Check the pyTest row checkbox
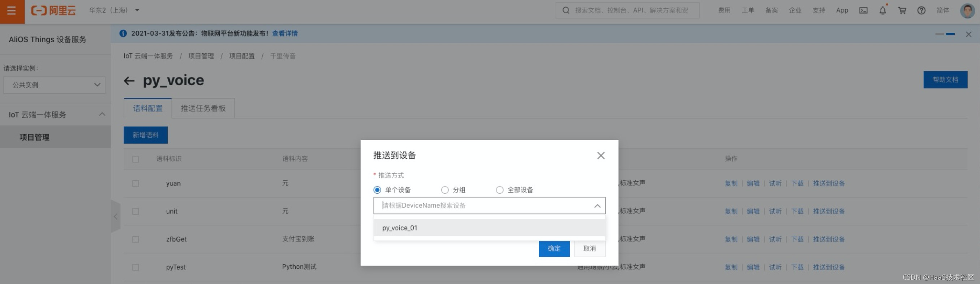Screen dimensions: 980x284 pos(136,267)
